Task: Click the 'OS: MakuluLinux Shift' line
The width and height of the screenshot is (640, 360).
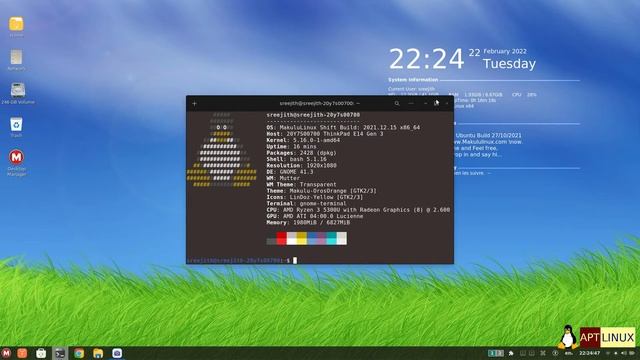Action: (343, 127)
